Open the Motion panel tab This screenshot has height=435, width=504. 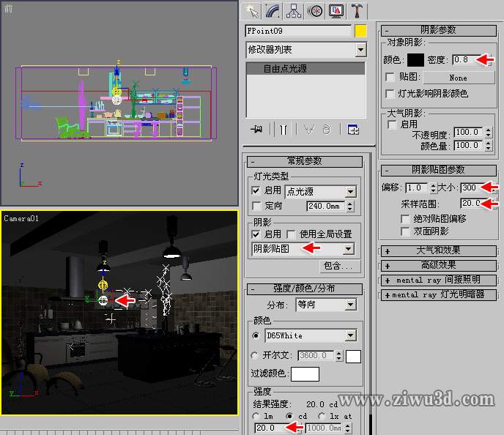315,10
